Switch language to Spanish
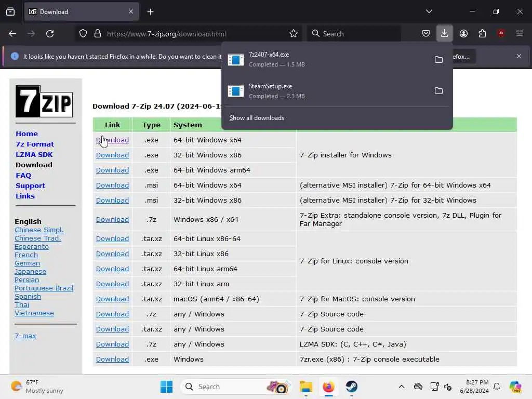 28,297
